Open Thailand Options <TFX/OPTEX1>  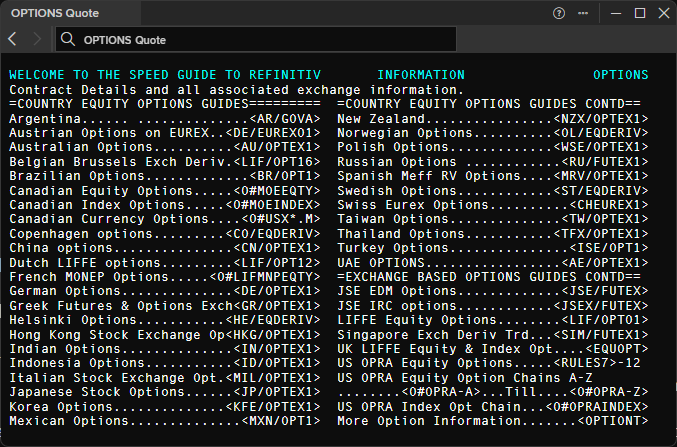coord(601,234)
